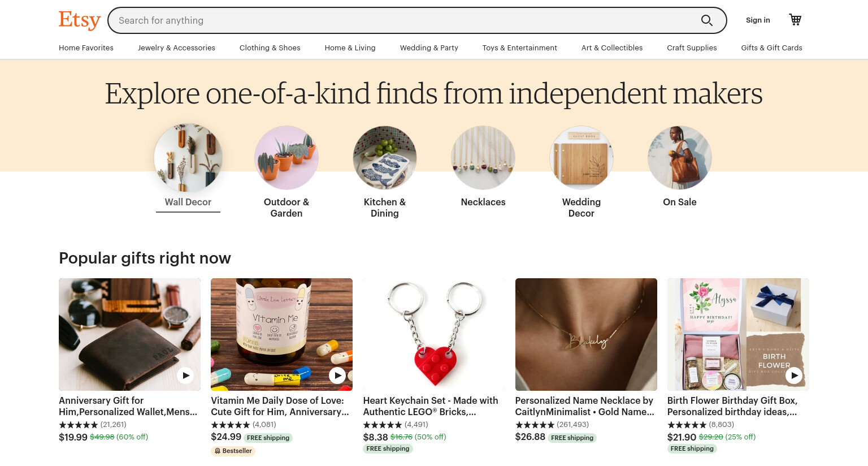Image resolution: width=868 pixels, height=466 pixels.
Task: Play video on the Vitamin Me listing
Action: click(x=337, y=376)
